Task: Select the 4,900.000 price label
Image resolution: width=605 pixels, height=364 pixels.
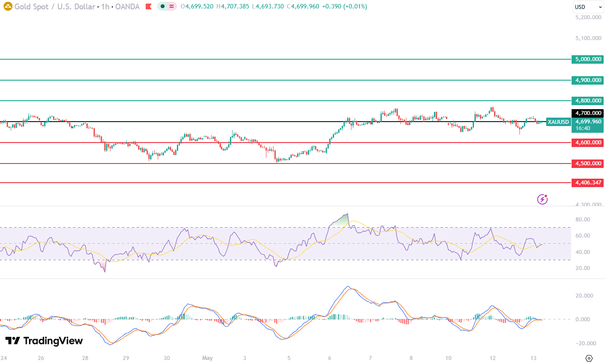Action: tap(587, 80)
